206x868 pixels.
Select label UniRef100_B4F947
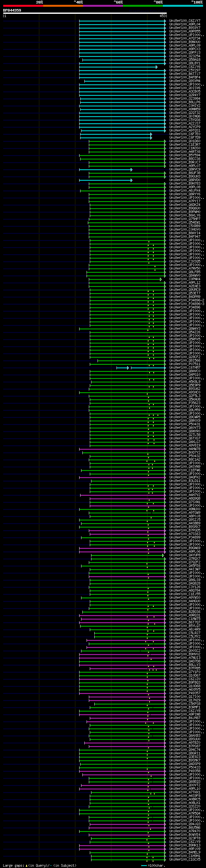point(185,236)
